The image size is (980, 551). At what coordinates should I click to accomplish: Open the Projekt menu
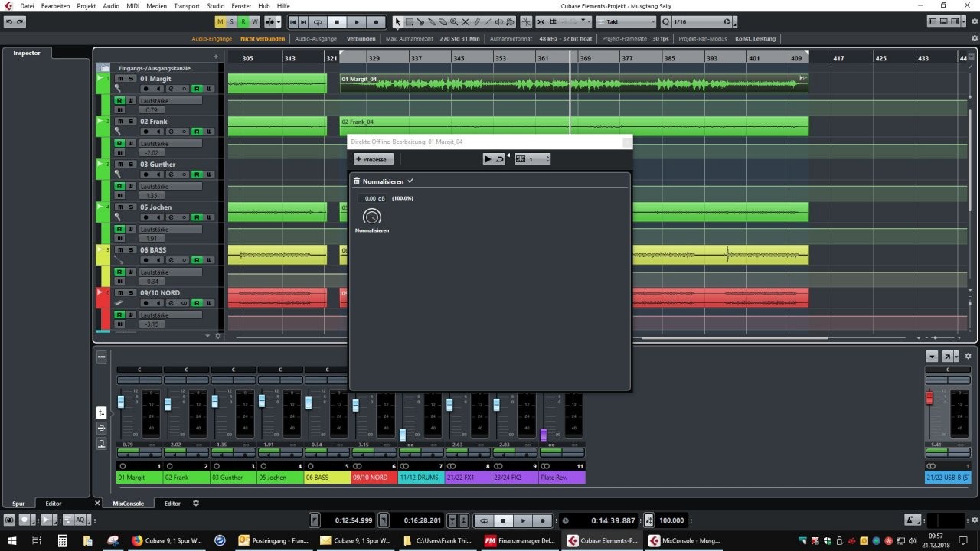coord(87,5)
